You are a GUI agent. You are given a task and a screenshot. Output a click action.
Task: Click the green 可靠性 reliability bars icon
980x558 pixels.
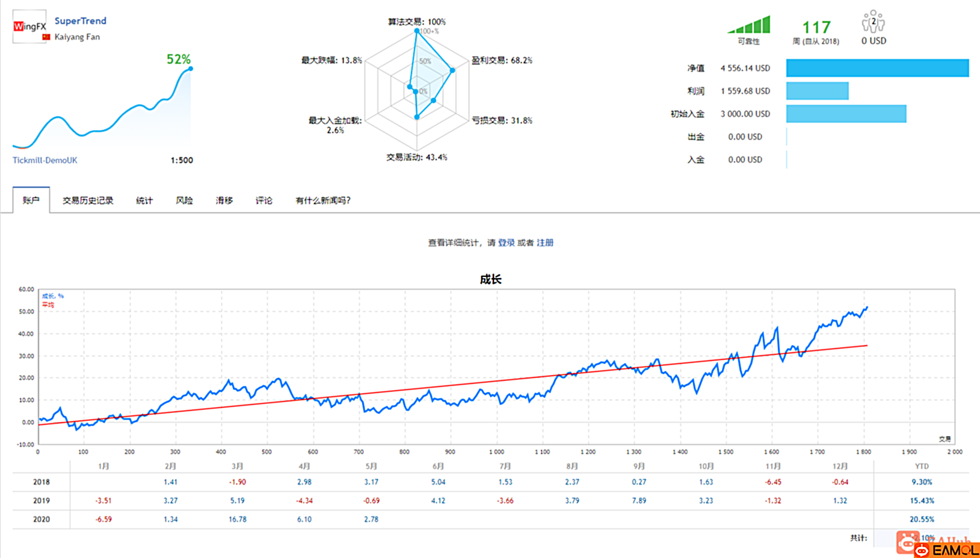click(750, 25)
